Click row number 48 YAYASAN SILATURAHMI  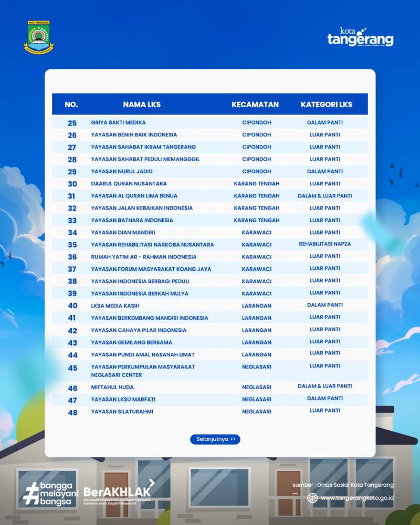[122, 412]
